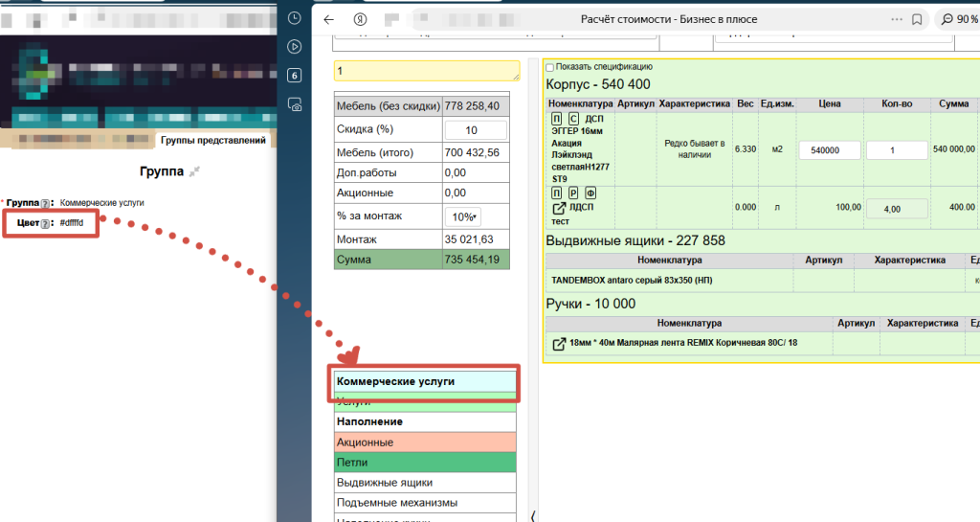
Task: Open the three-dots page menu
Action: point(894,19)
